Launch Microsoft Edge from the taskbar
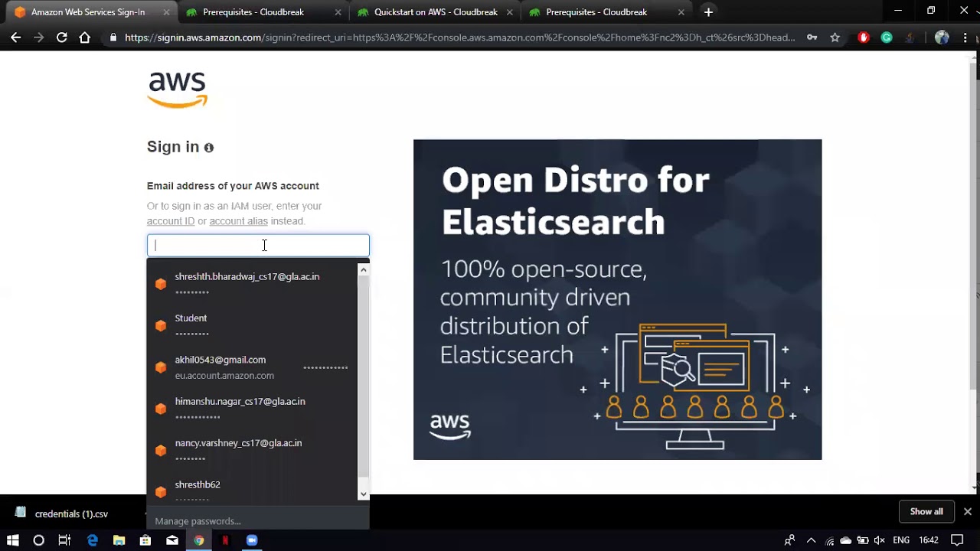 [x=93, y=540]
